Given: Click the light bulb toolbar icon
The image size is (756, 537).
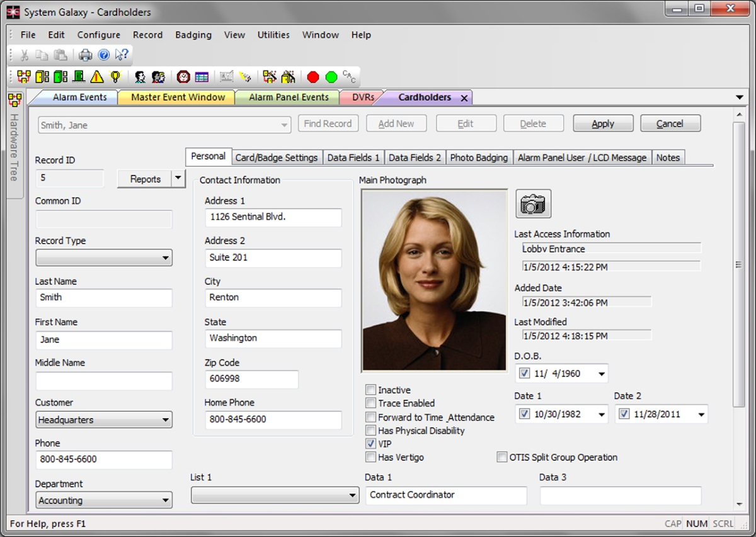Looking at the screenshot, I should pos(115,77).
